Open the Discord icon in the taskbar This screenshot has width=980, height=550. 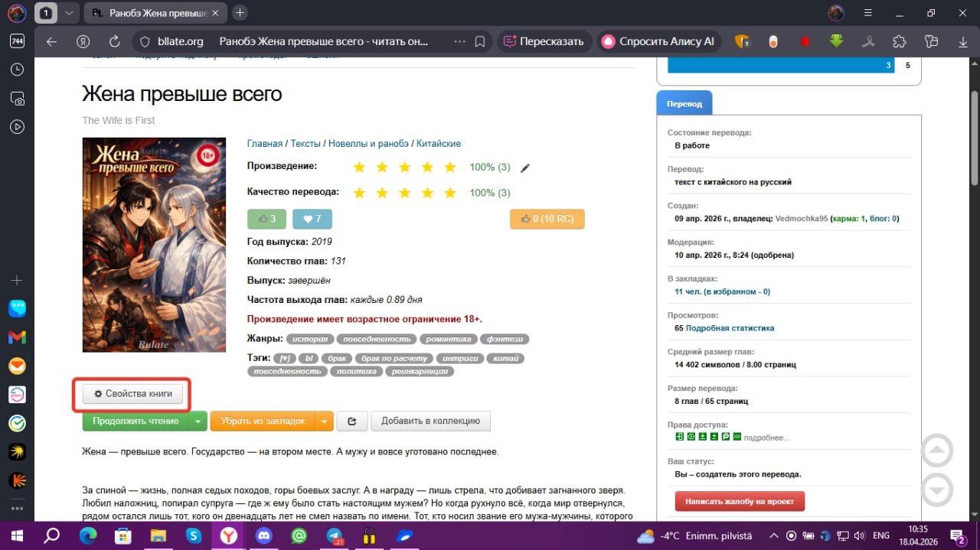click(264, 535)
